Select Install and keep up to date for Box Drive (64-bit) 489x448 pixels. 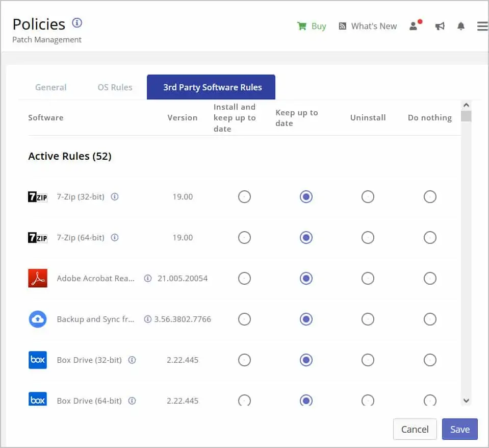(x=245, y=400)
